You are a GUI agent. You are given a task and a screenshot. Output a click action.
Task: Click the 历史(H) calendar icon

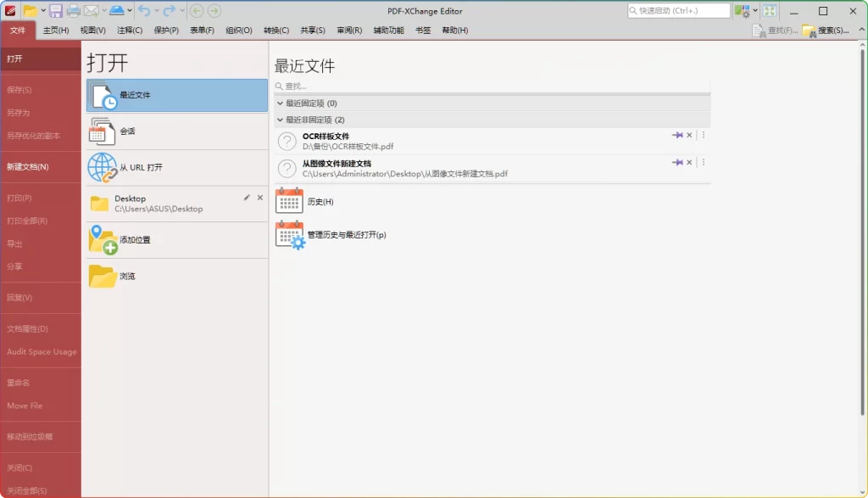point(289,201)
